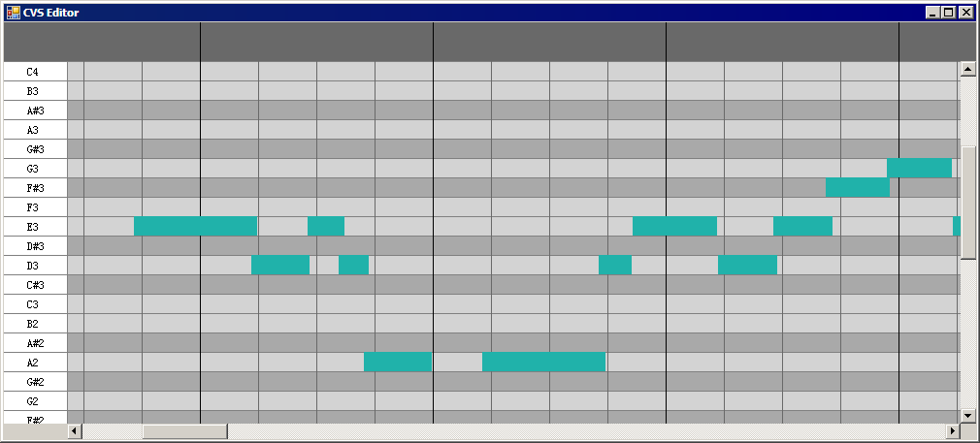Image resolution: width=980 pixels, height=443 pixels.
Task: Close the CVS Editor window
Action: (965, 13)
